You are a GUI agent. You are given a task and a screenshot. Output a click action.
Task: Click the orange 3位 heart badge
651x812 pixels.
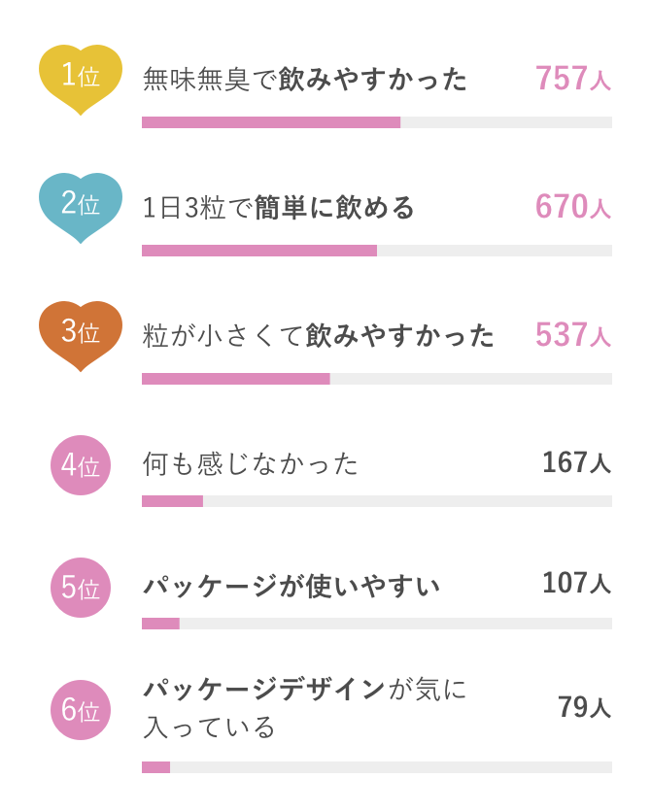pyautogui.click(x=81, y=335)
